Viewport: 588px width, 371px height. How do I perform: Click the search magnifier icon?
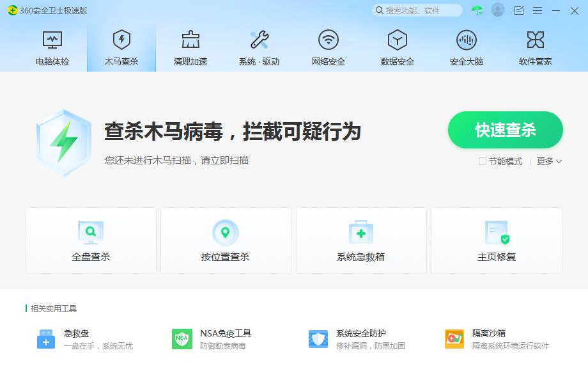click(x=380, y=10)
